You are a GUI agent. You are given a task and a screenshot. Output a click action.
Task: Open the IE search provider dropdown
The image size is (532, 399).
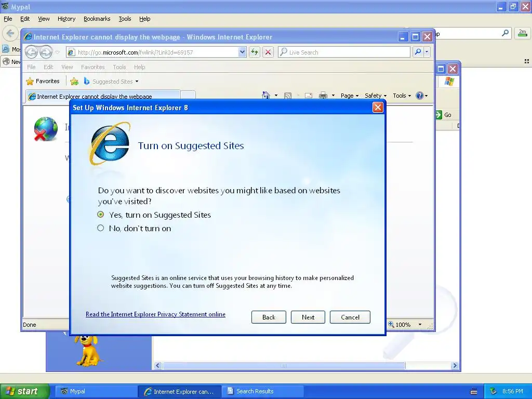point(427,52)
